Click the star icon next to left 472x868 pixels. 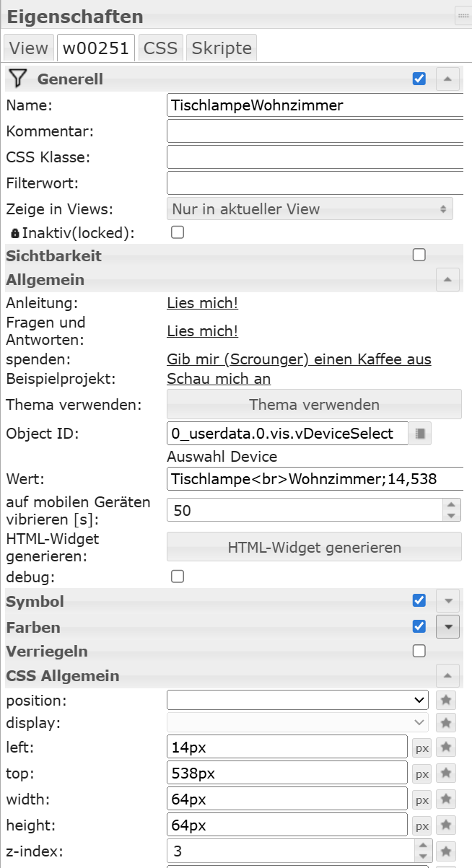pyautogui.click(x=447, y=747)
